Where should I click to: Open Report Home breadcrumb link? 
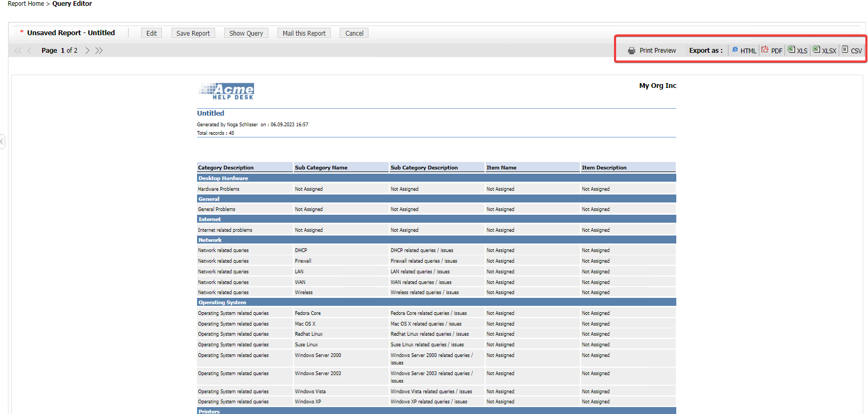click(x=26, y=4)
